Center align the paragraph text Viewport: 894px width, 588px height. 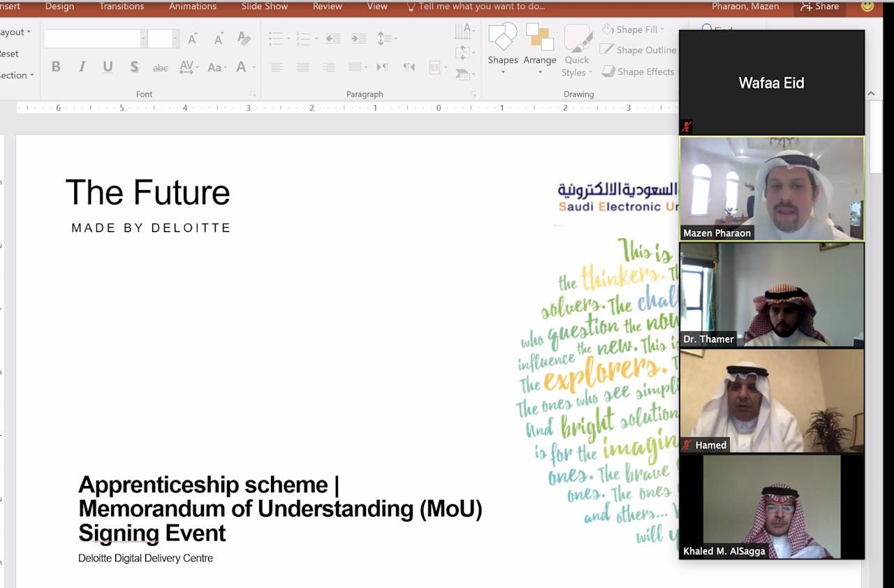tap(302, 67)
